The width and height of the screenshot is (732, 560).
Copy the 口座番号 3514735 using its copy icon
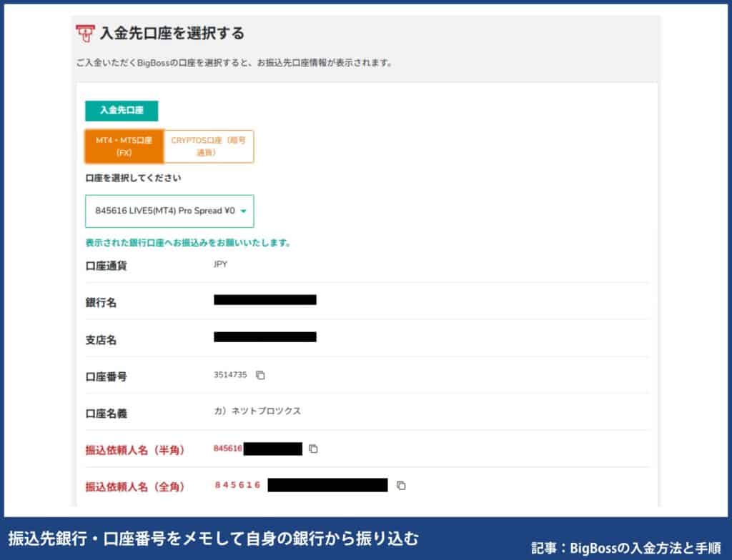(x=259, y=375)
